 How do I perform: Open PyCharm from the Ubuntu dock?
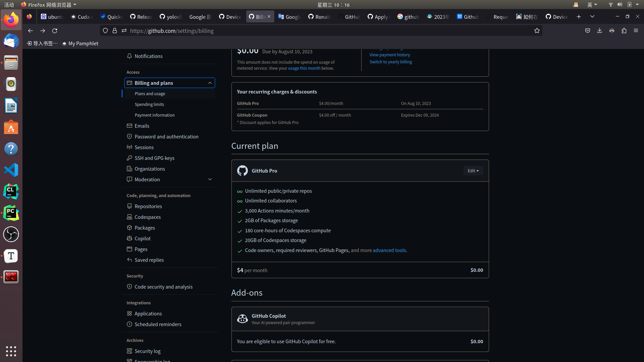11,213
